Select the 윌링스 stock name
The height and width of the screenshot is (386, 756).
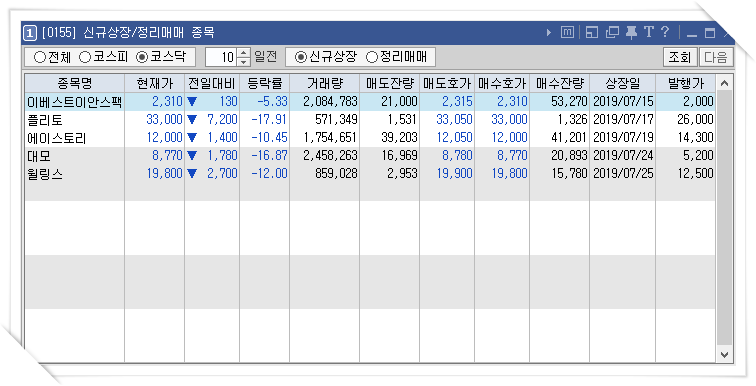[45, 174]
